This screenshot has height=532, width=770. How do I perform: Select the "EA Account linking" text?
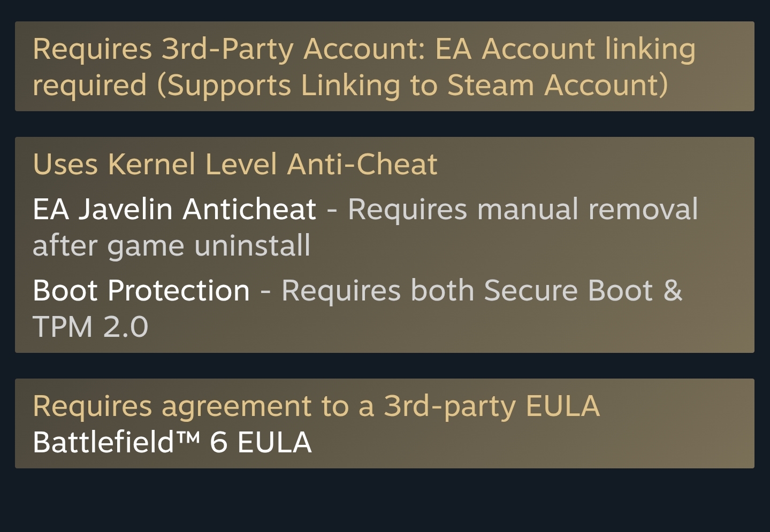565,49
